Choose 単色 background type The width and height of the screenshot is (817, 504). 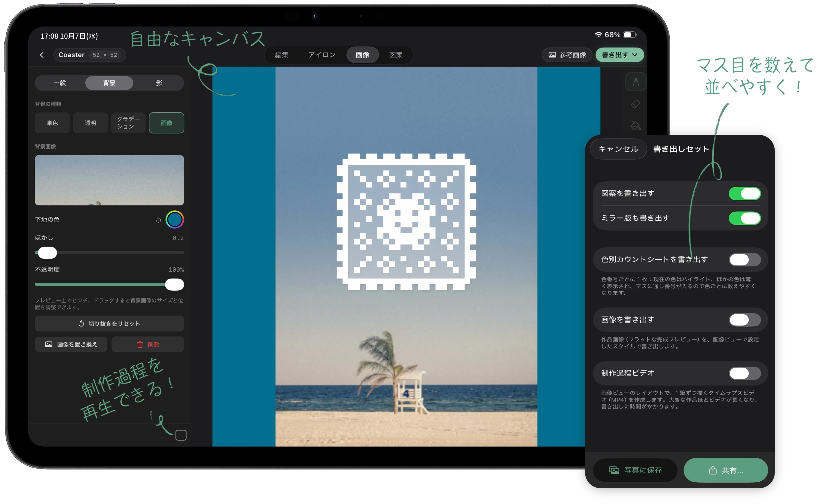click(x=52, y=123)
